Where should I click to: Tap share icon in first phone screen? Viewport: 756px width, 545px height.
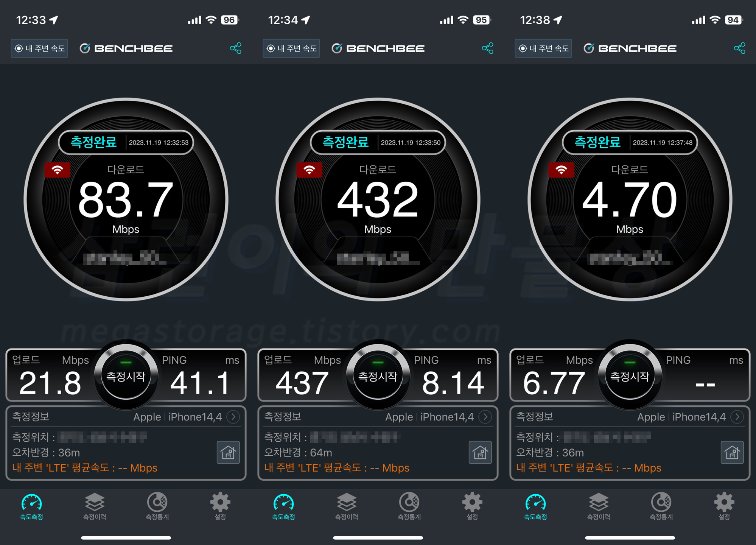click(x=235, y=48)
